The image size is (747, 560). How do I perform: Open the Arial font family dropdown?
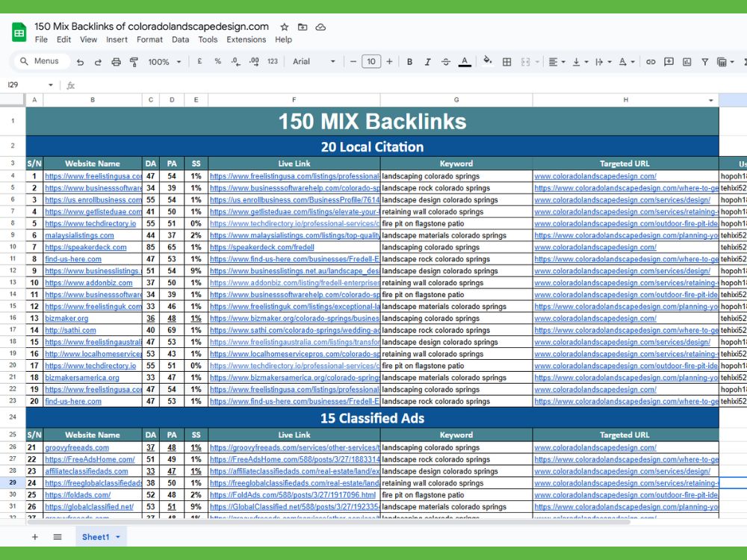(x=314, y=61)
